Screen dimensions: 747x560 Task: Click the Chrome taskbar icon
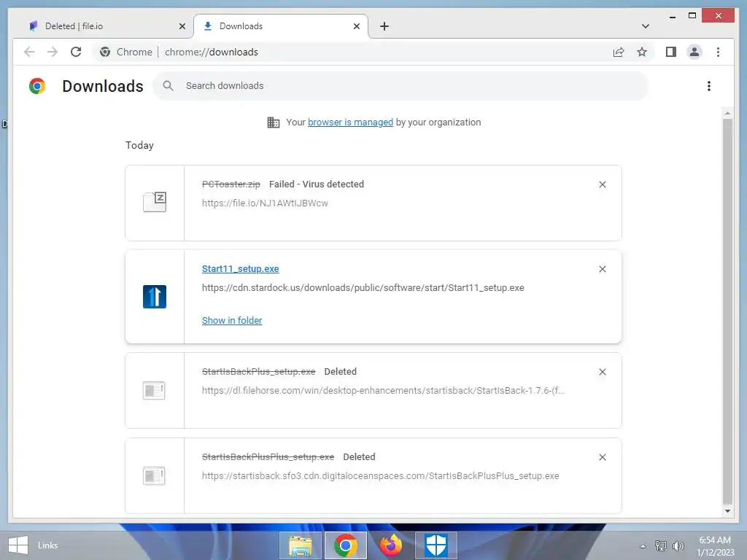coord(346,545)
